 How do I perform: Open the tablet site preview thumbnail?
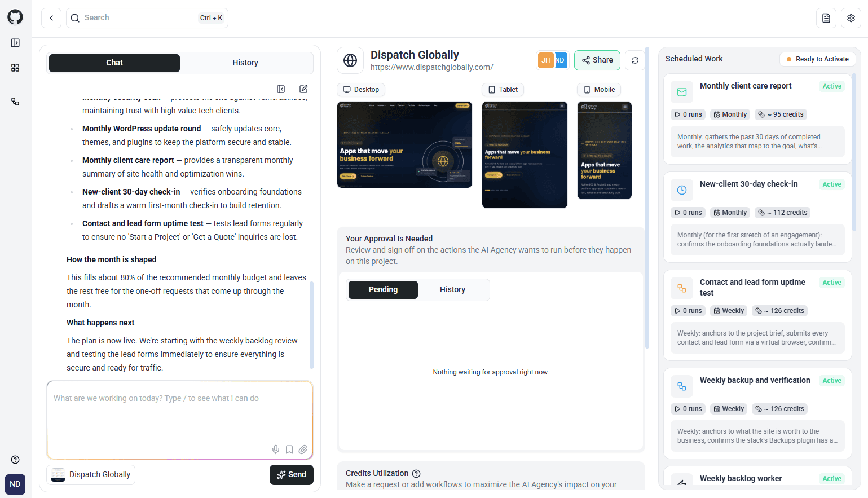click(525, 155)
